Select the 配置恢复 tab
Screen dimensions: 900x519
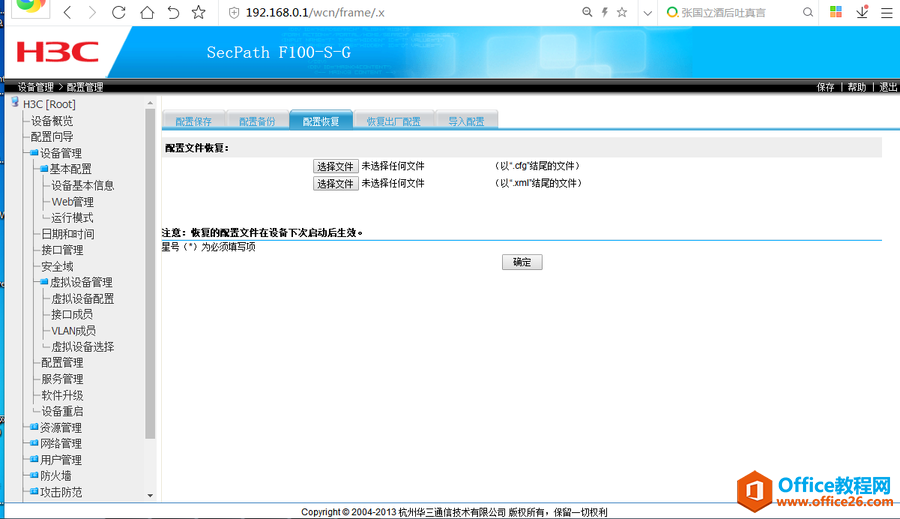(x=321, y=121)
